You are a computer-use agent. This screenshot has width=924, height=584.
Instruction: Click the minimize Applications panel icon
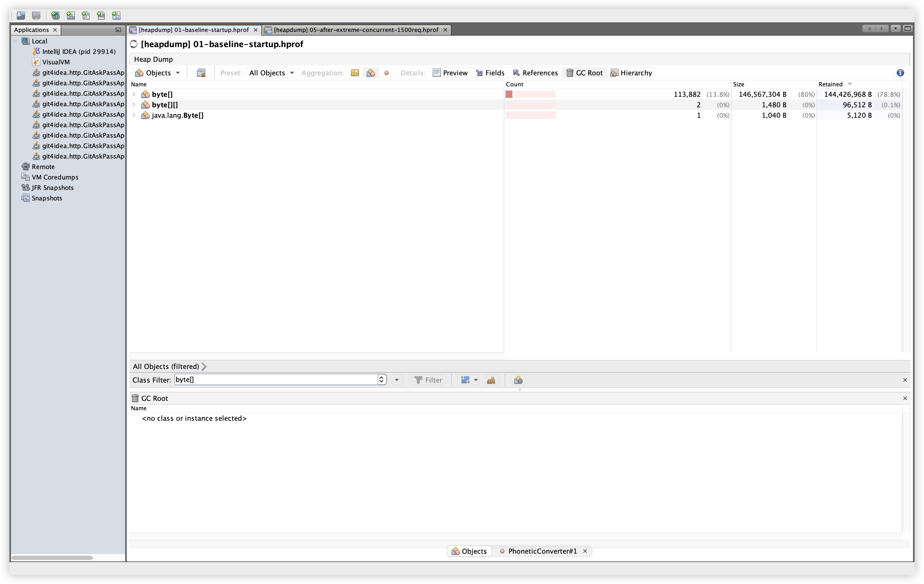(x=118, y=30)
